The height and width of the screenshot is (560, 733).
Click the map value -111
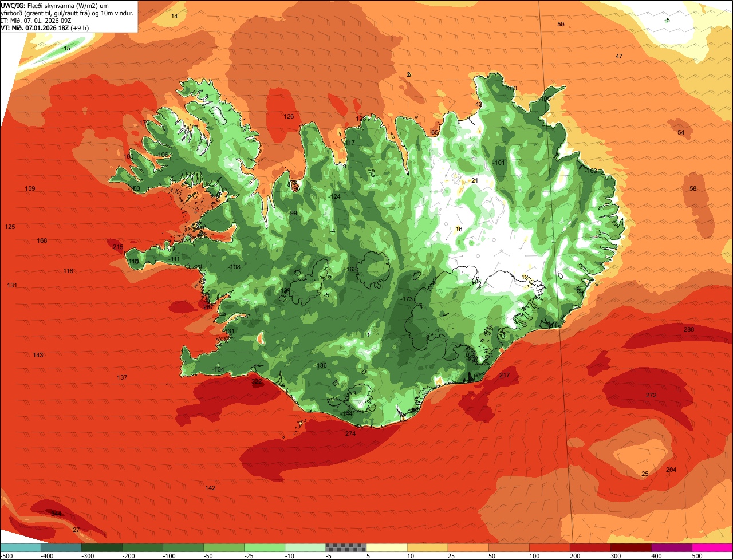[x=174, y=259]
